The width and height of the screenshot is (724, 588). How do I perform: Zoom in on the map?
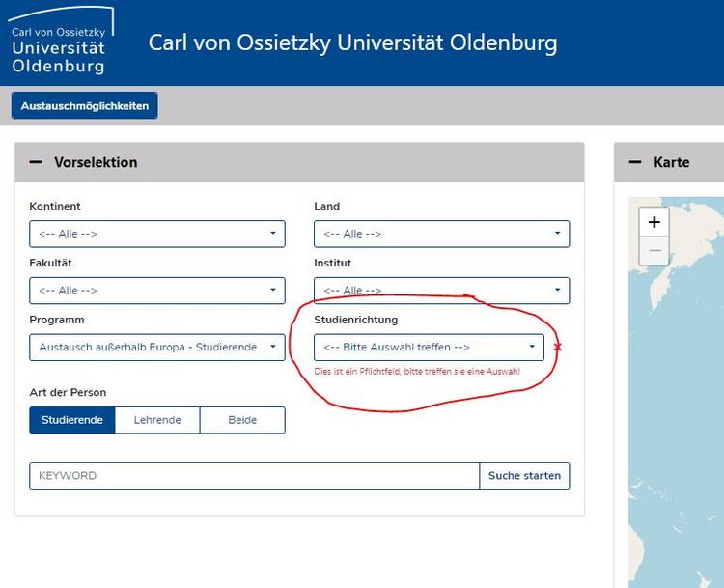click(654, 222)
